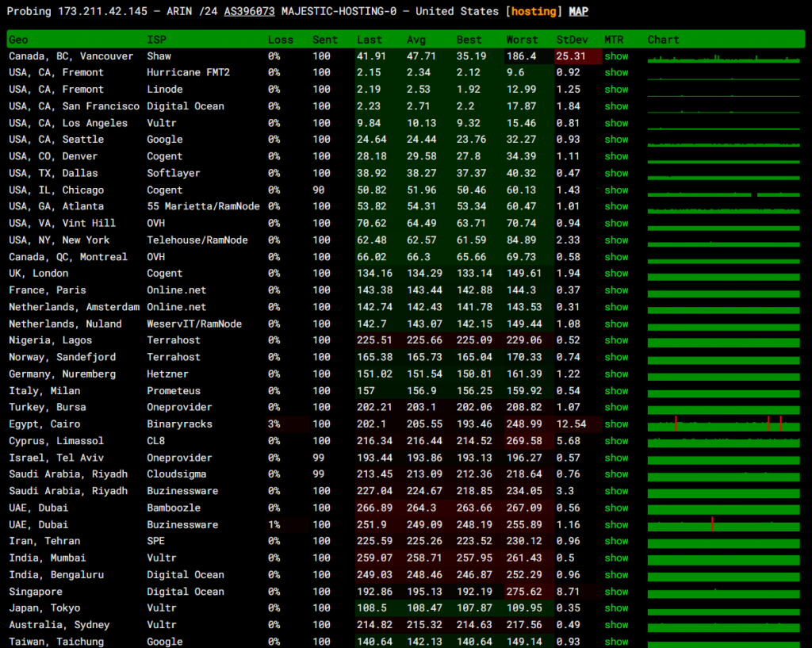The height and width of the screenshot is (648, 812).
Task: Show MTR for Cairo Binaryracks row
Action: point(616,424)
